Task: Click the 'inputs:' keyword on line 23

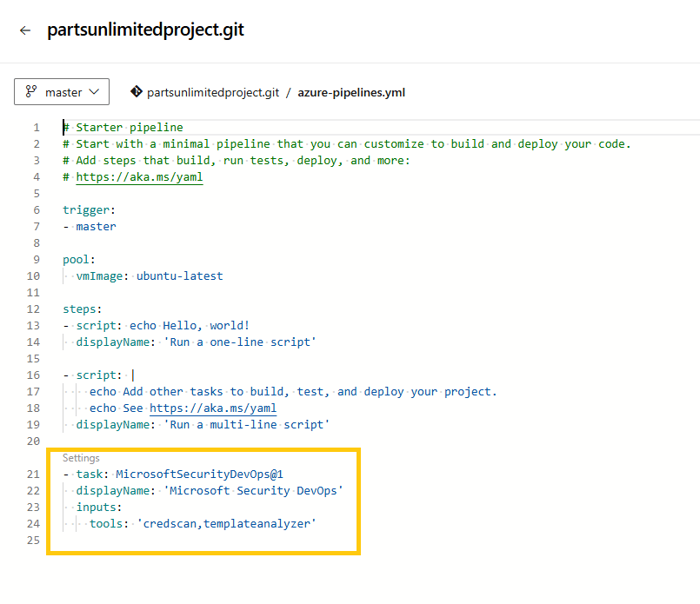Action: pyautogui.click(x=99, y=508)
